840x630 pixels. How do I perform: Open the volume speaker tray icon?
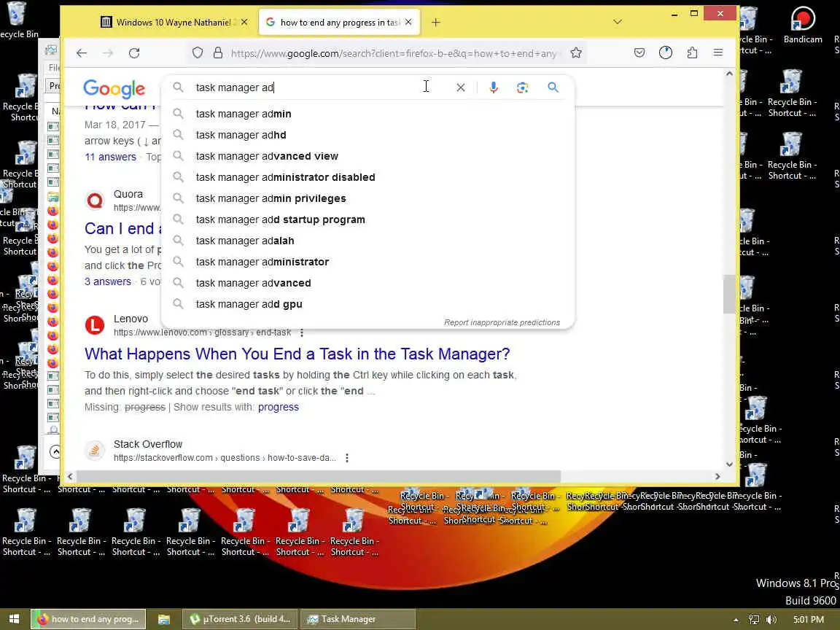[771, 620]
